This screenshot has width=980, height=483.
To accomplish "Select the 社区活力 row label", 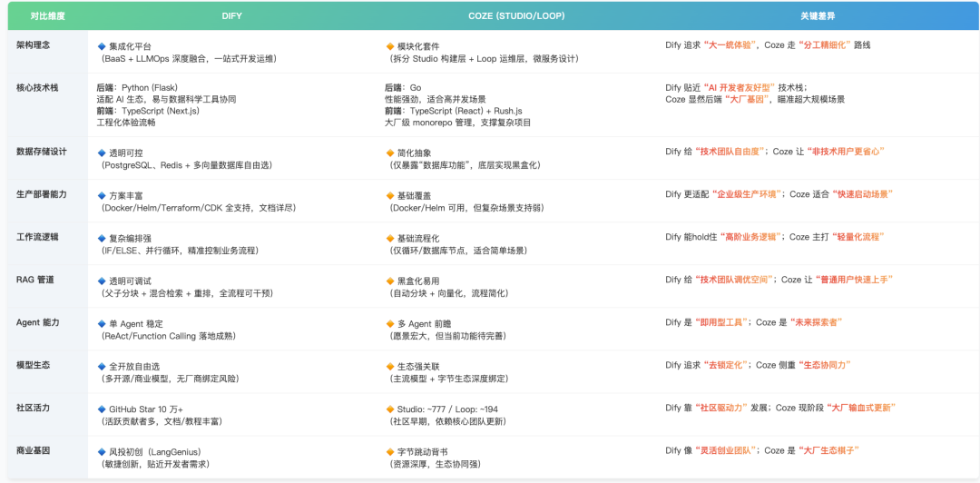I will [32, 408].
